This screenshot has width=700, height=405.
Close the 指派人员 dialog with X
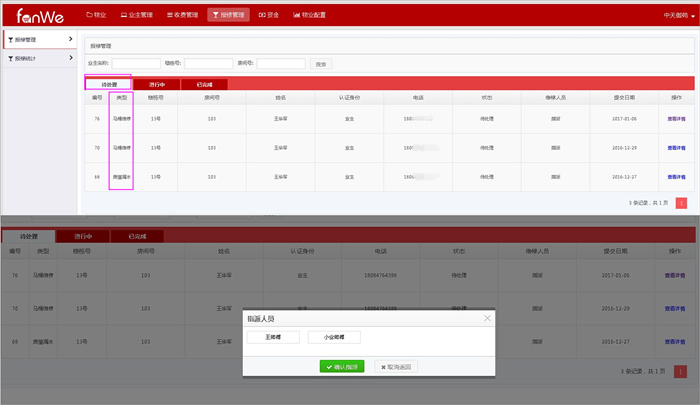[488, 318]
